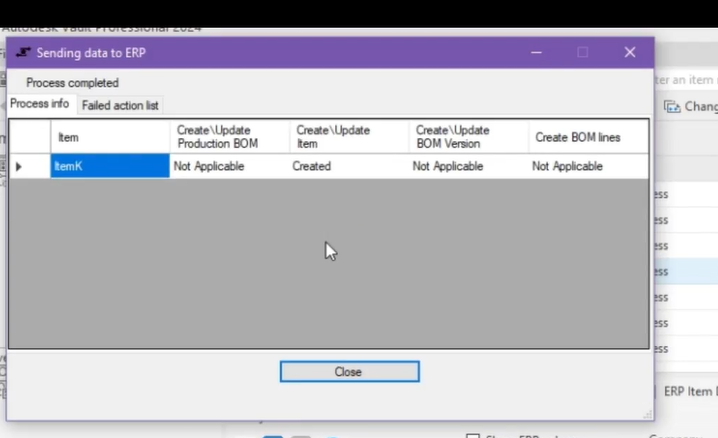
Task: Select Not Applicable under Production BOM
Action: click(x=229, y=167)
